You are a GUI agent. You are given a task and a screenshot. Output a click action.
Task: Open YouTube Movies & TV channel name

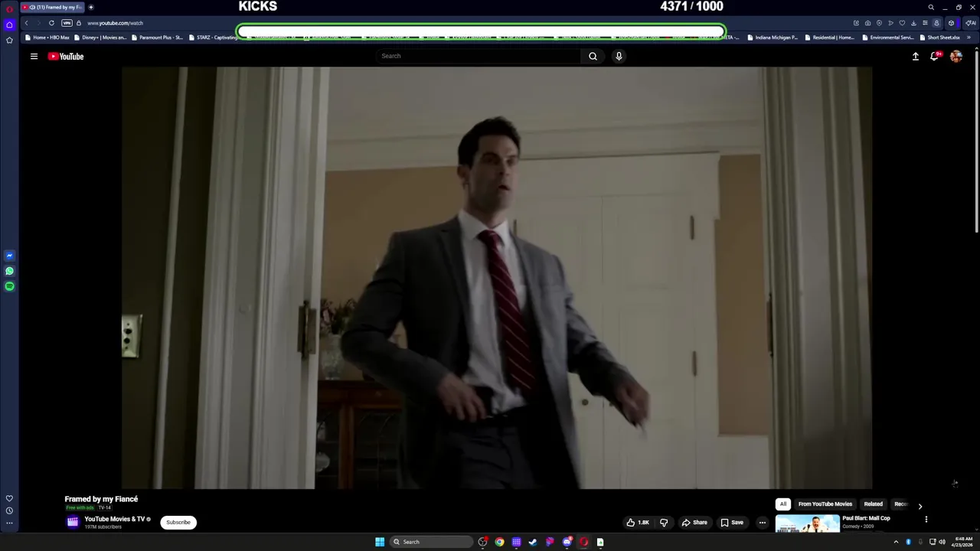click(x=114, y=519)
